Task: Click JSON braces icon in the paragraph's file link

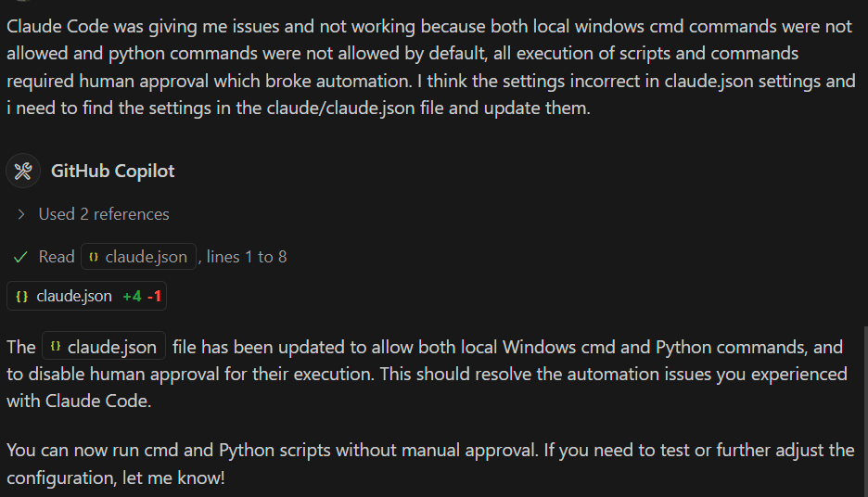Action: click(56, 348)
